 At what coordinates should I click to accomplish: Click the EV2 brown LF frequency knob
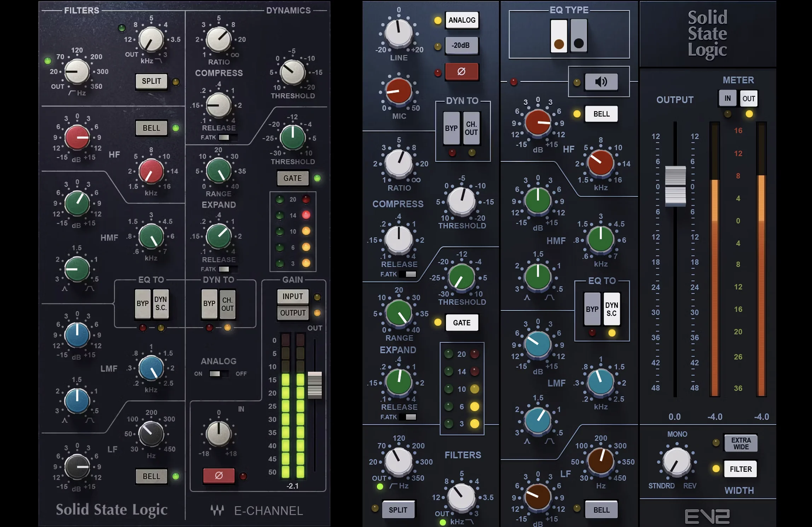tap(601, 462)
